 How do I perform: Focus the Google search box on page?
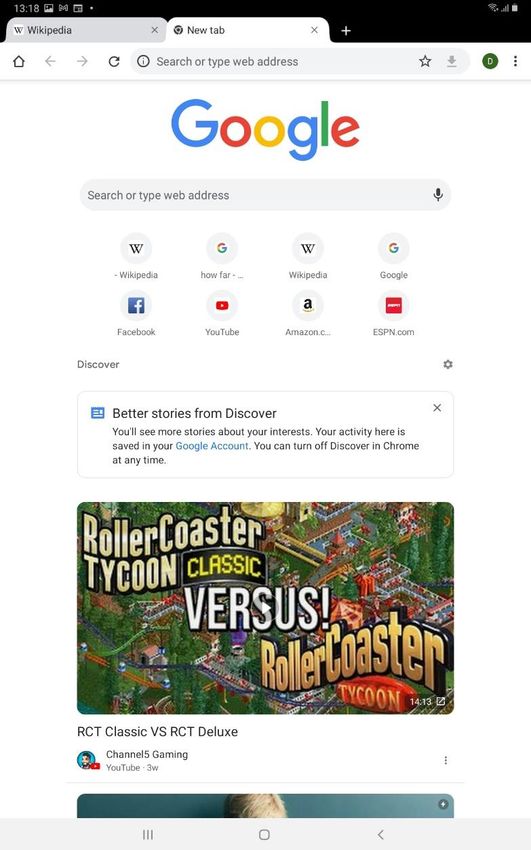click(266, 195)
